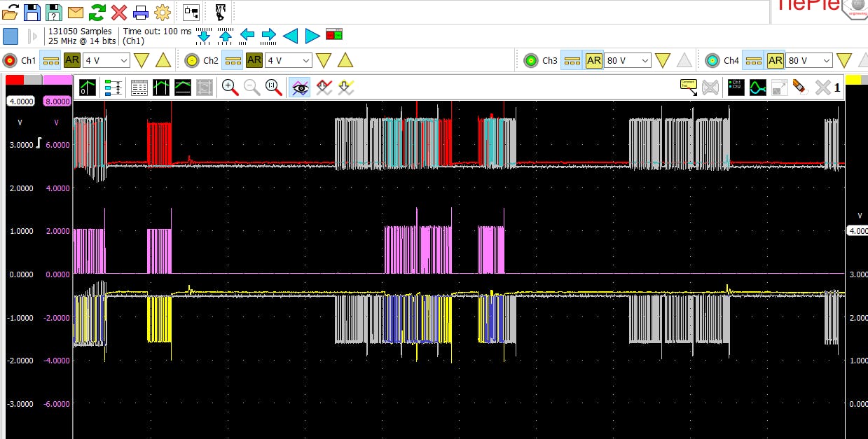Toggle Ch3 coupling button
Viewport: 868px width, 439px height.
(x=572, y=60)
